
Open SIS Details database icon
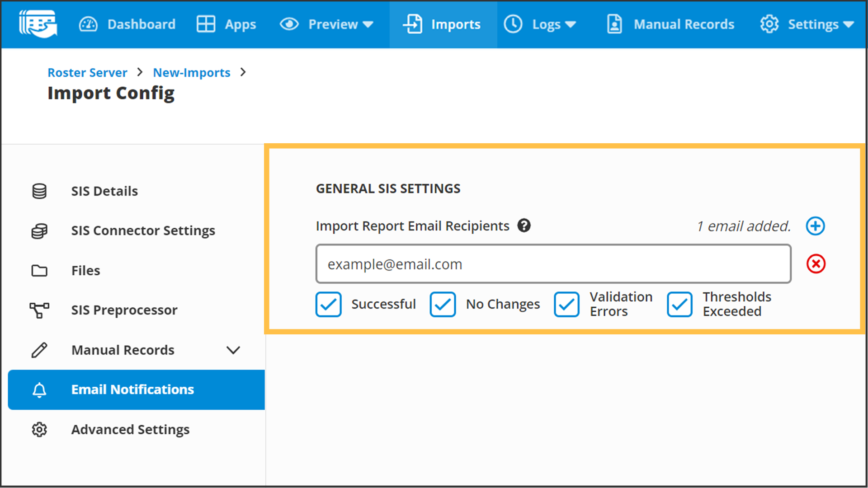[39, 191]
